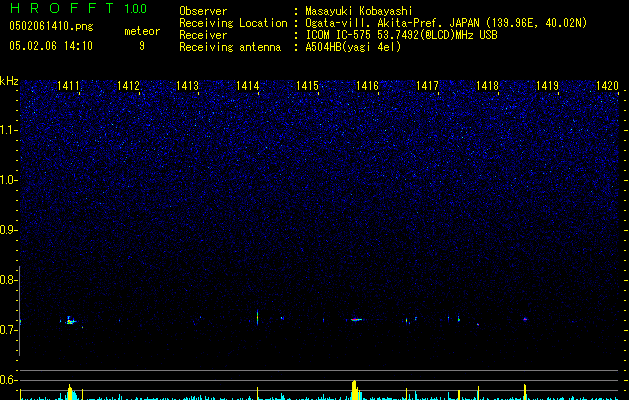Click the yellow intensity peak near 1411
The height and width of the screenshot is (400, 629).
coord(70,392)
